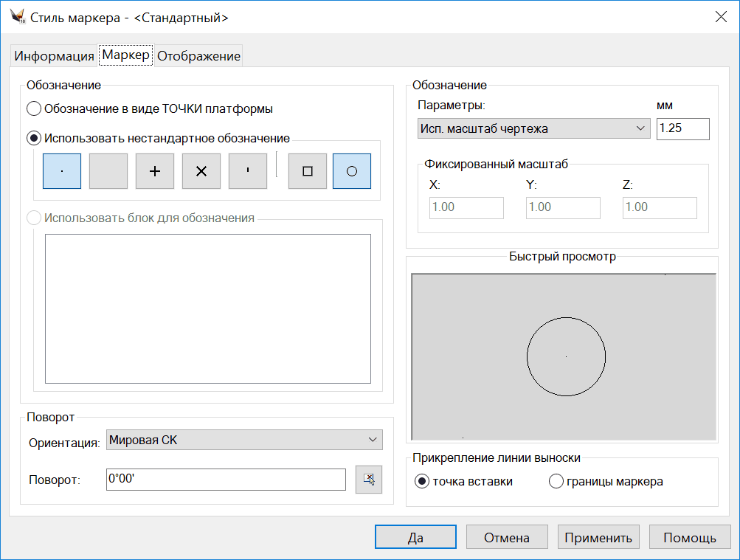Click the pick rotation angle icon button

click(369, 480)
